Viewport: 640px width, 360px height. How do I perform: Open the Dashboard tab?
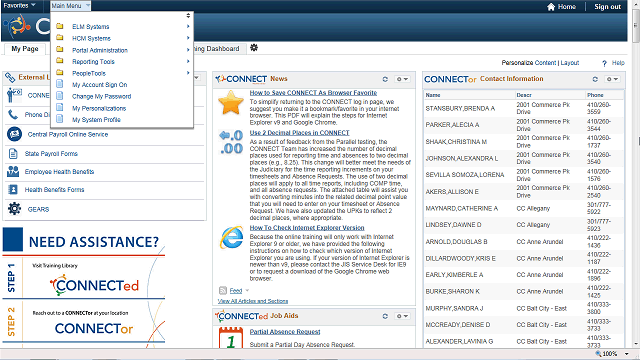[219, 49]
